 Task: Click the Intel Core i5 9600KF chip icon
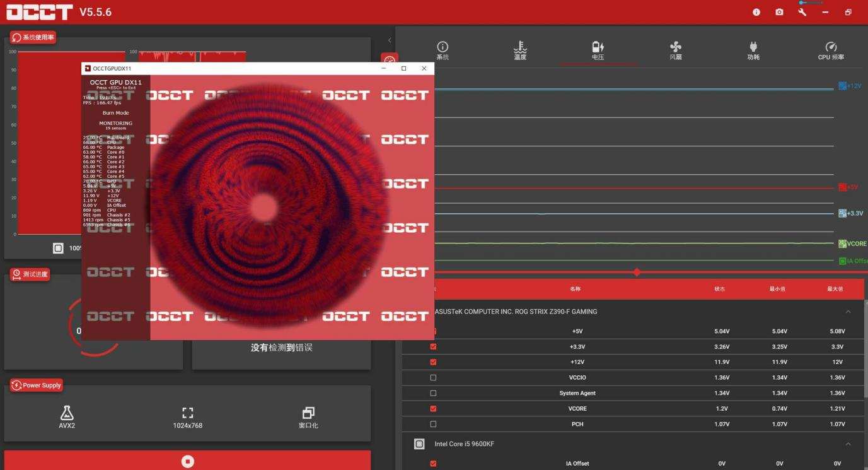click(419, 444)
